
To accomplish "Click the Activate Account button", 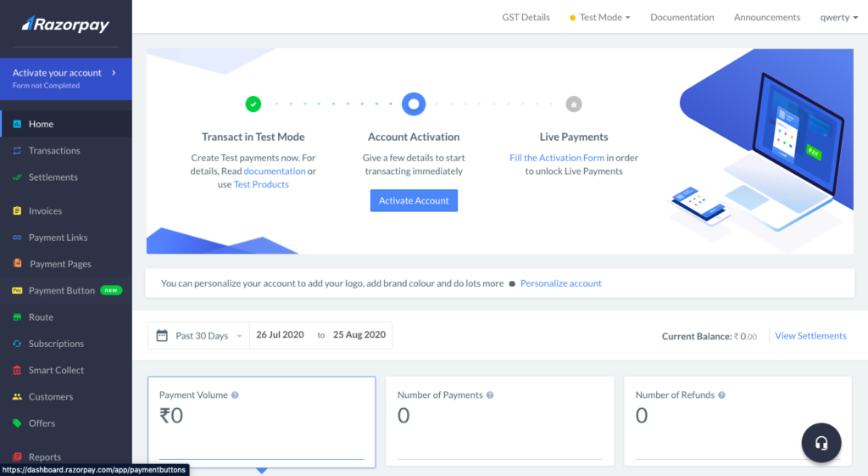I will pos(414,200).
